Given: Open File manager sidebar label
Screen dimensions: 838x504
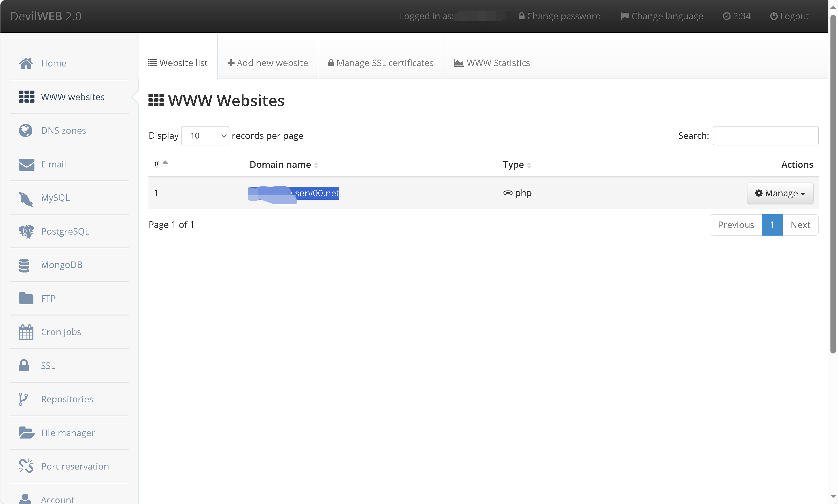Looking at the screenshot, I should 68,433.
